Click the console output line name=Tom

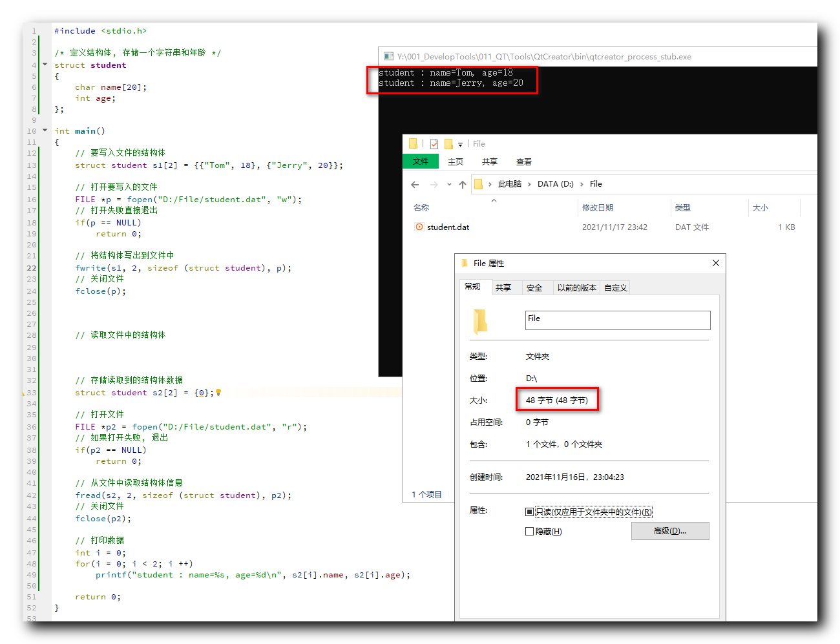446,72
